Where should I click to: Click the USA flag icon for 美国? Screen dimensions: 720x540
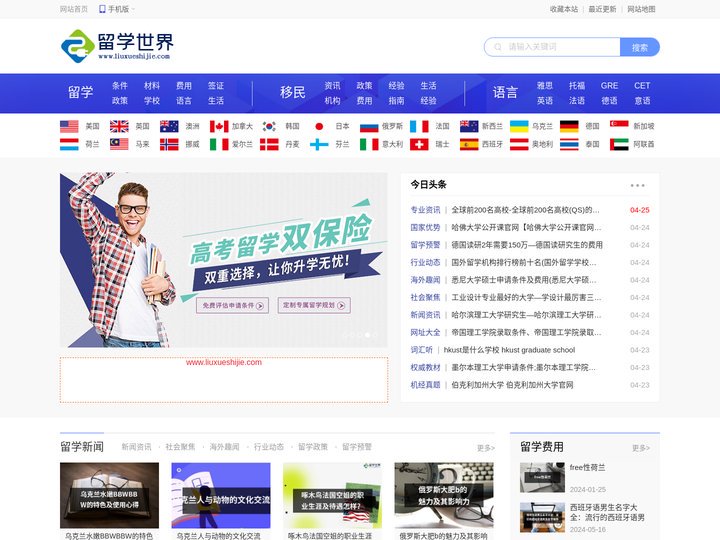click(x=69, y=126)
